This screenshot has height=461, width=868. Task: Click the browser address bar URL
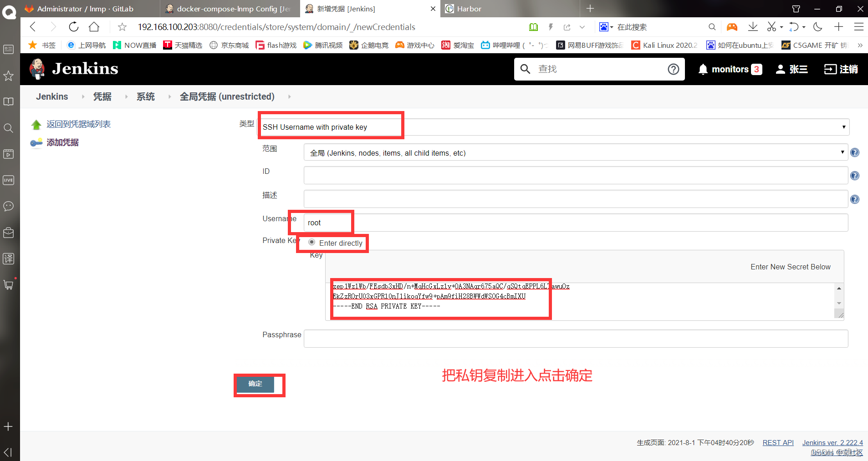276,27
